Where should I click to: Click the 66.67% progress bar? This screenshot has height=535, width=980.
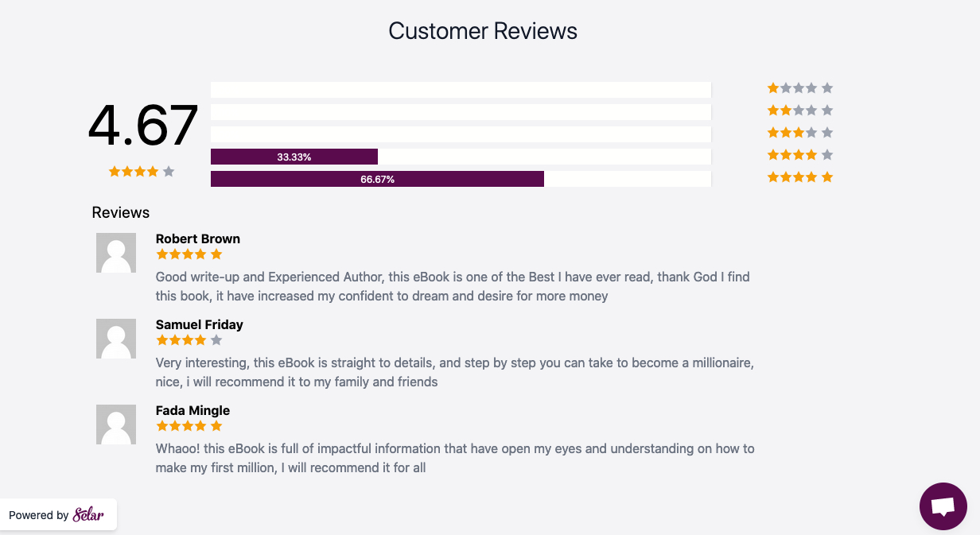[x=377, y=179]
